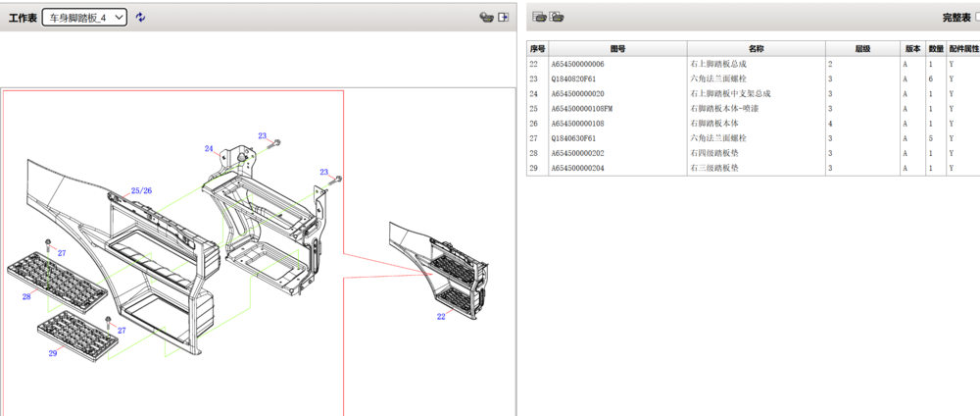Image resolution: width=980 pixels, height=416 pixels.
Task: Click callout 22 under assembled step thumbnail
Action: 441,317
